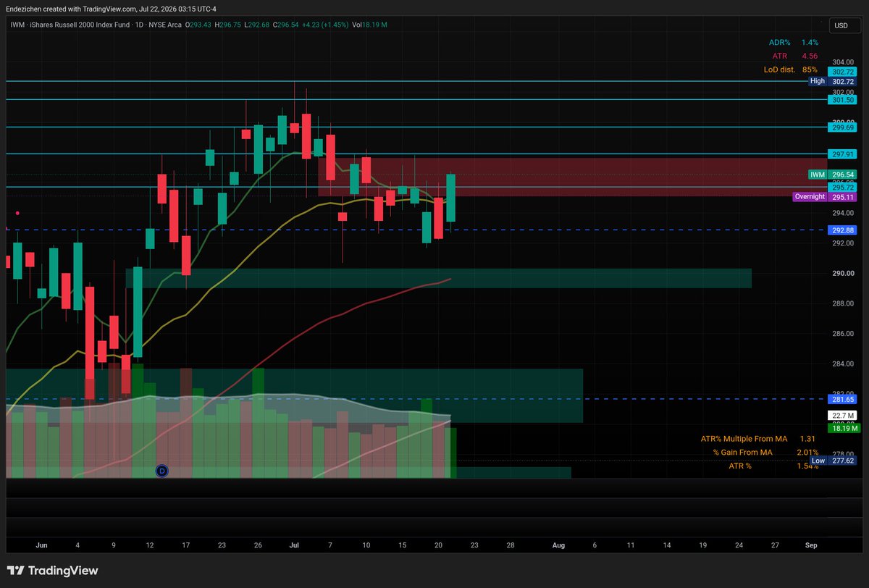This screenshot has width=869, height=588.
Task: Click the ADR% 1.4% stat
Action: [793, 43]
